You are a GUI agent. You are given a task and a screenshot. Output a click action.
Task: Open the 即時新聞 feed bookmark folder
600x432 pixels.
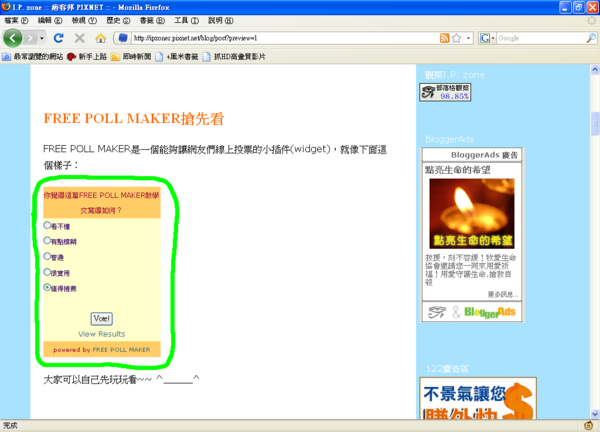[x=131, y=57]
